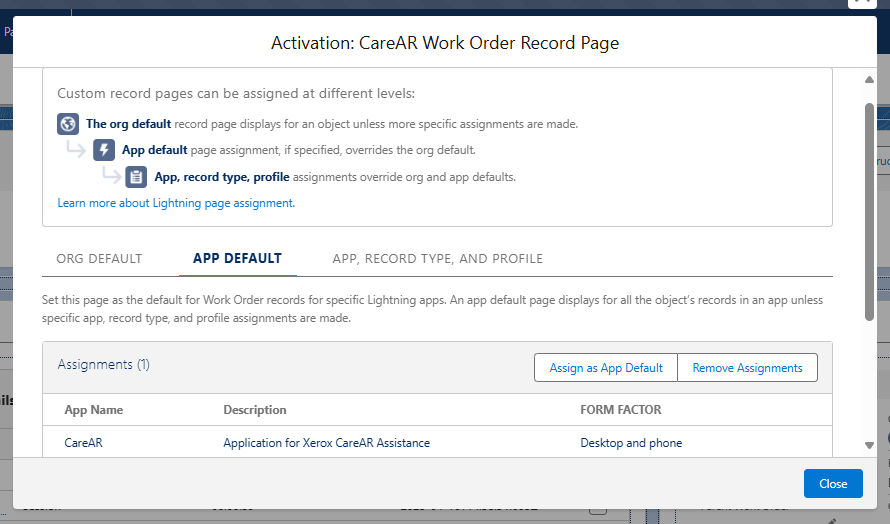Click the org default globe icon
890x524 pixels.
point(68,124)
